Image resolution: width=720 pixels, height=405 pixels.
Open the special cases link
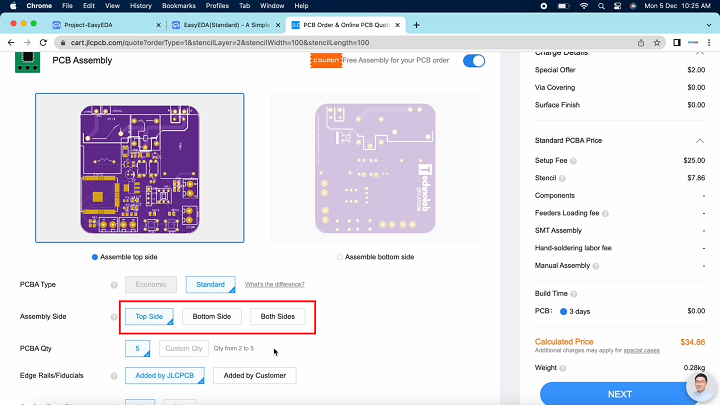pyautogui.click(x=641, y=351)
